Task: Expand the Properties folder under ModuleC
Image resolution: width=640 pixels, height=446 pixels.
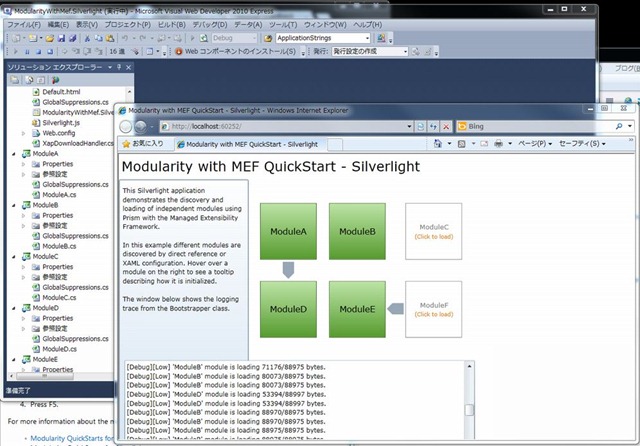Action: coord(23,267)
